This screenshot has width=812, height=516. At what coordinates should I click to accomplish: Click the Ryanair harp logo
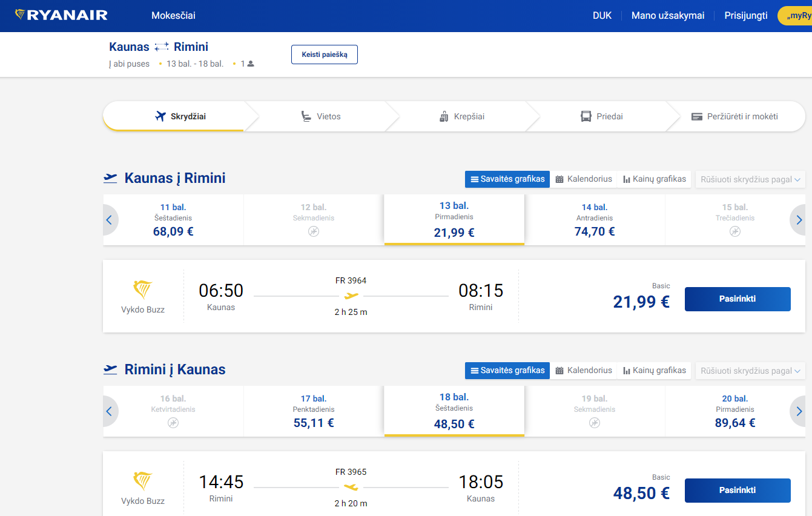pos(21,15)
